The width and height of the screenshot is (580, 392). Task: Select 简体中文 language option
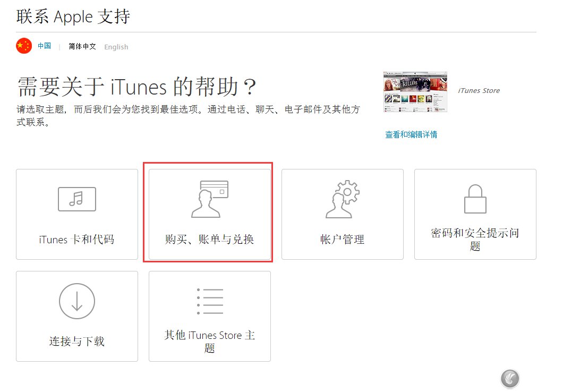pyautogui.click(x=82, y=47)
